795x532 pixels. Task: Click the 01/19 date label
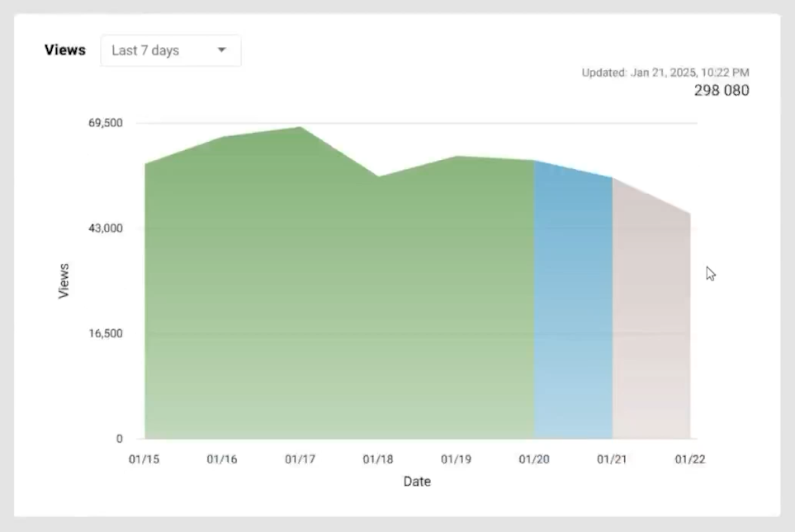(456, 459)
